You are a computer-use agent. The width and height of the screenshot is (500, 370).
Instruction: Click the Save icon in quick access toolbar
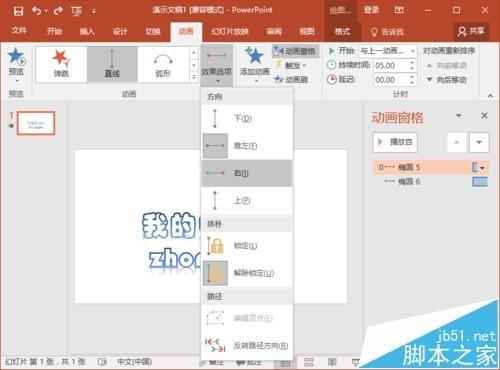point(18,11)
